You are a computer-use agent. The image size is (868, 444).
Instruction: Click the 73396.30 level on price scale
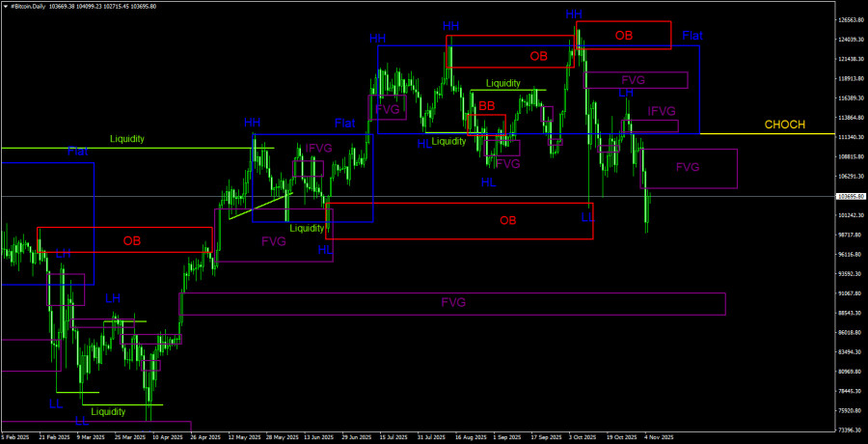850,430
